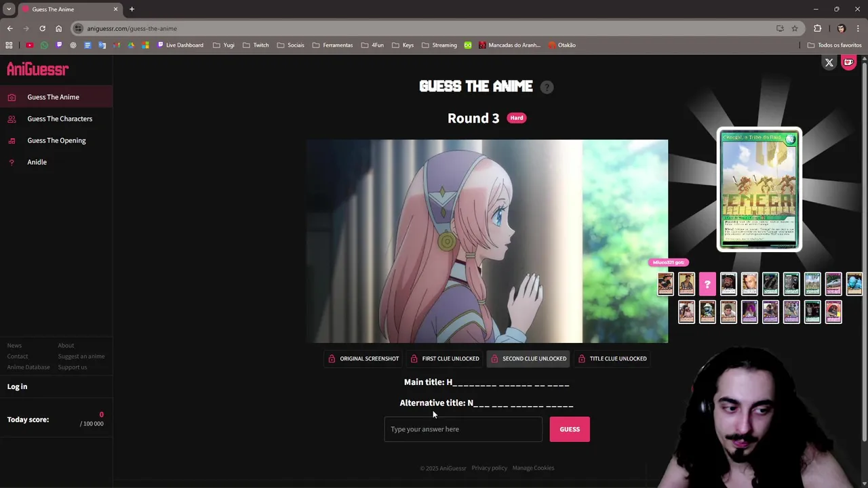The height and width of the screenshot is (488, 868).
Task: Expand the Sociais bookmark folder
Action: click(290, 45)
